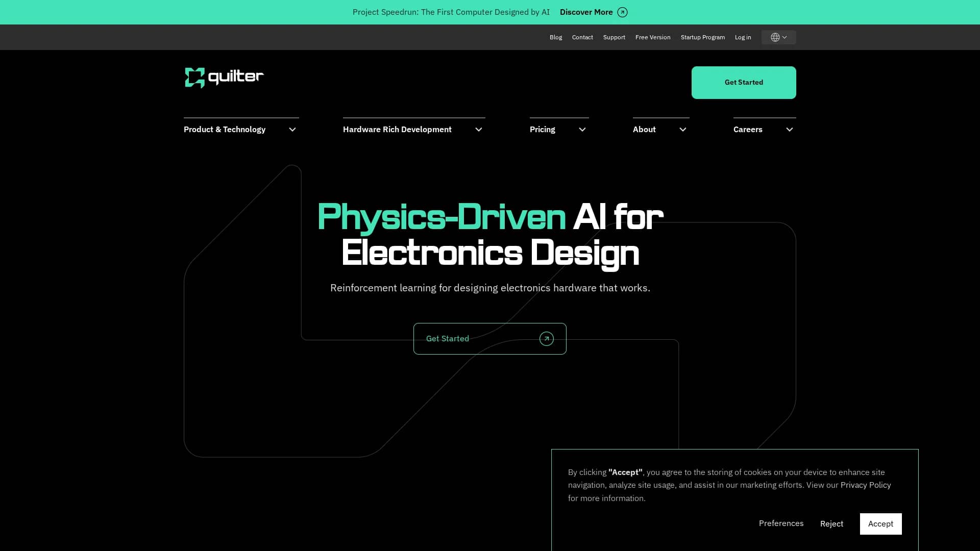Click the outlined Get Started hero button

tap(490, 339)
